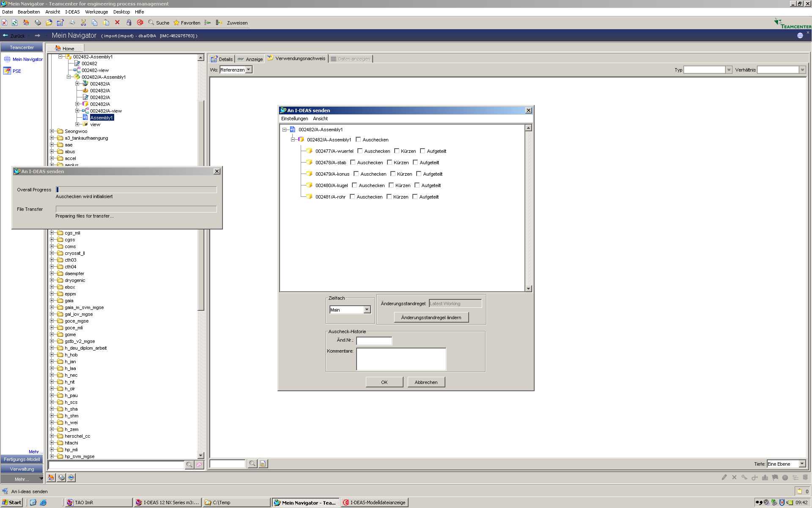Image resolution: width=812 pixels, height=508 pixels.
Task: Click the properties form icon in the toolbar
Action: pos(60,23)
